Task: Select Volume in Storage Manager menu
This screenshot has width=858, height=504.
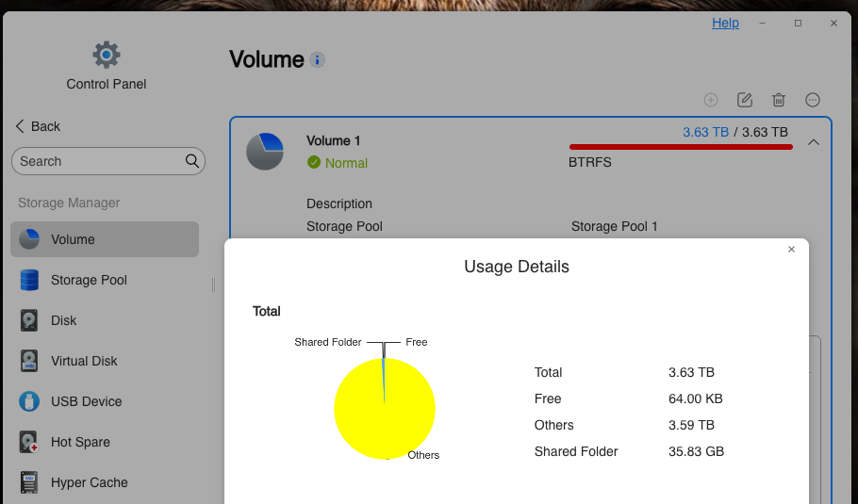Action: [105, 239]
